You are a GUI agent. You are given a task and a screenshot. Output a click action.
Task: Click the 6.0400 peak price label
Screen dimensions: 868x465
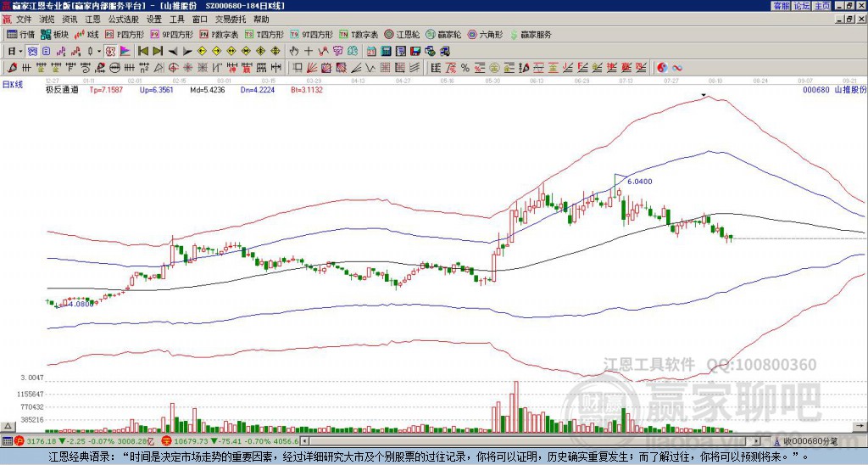coord(640,182)
